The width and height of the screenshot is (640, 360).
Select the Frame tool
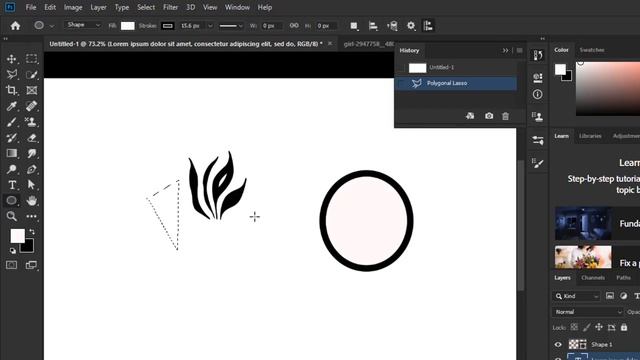[31, 90]
